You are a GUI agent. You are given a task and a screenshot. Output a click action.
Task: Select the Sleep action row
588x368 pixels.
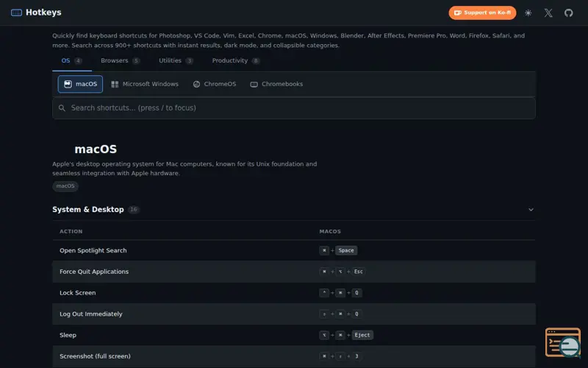click(x=293, y=335)
